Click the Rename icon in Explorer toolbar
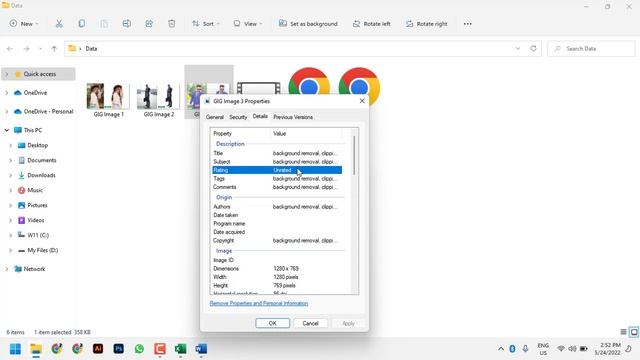Screen dimensions: 640x360 tap(127, 24)
